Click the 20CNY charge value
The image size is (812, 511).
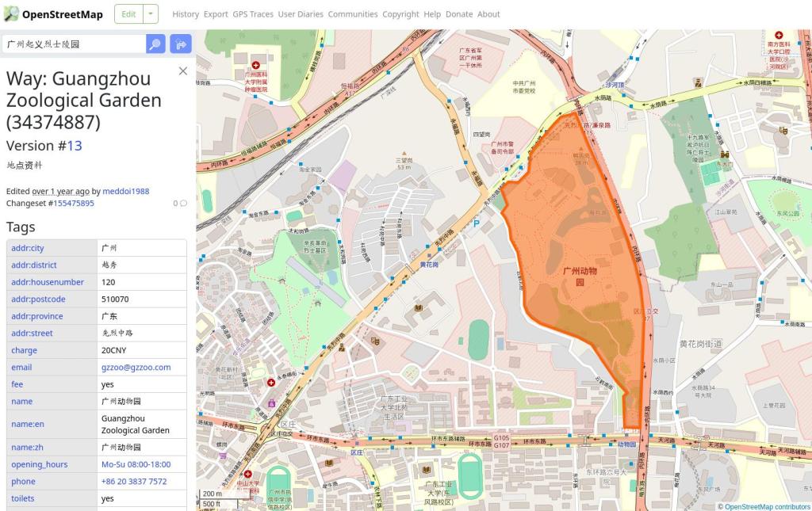coord(113,351)
